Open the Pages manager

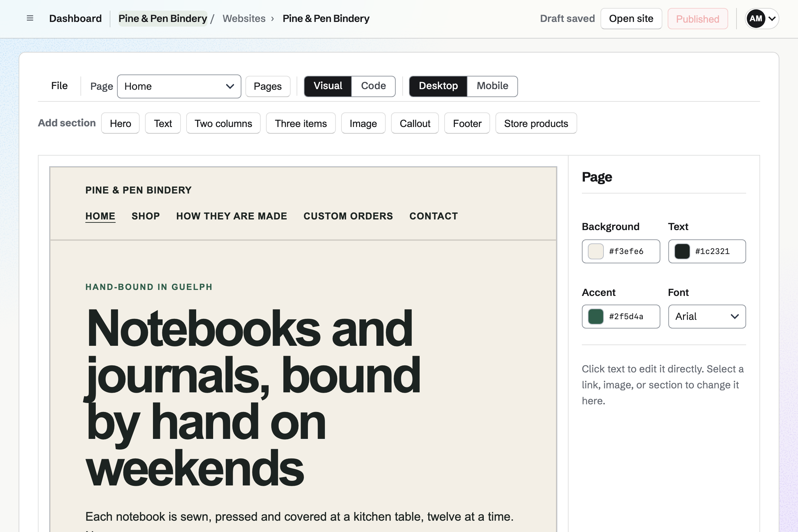[268, 86]
